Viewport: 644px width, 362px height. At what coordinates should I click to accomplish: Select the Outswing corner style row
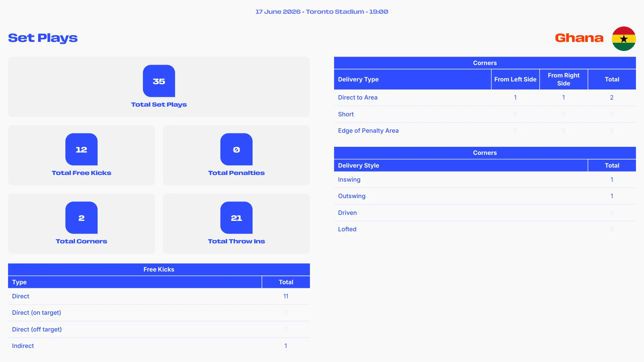(x=485, y=196)
